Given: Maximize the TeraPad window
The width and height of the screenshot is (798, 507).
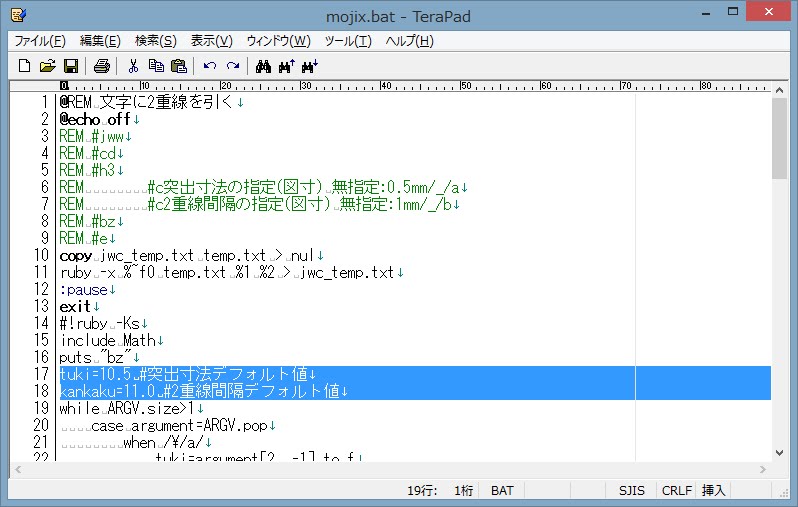Looking at the screenshot, I should click(732, 12).
